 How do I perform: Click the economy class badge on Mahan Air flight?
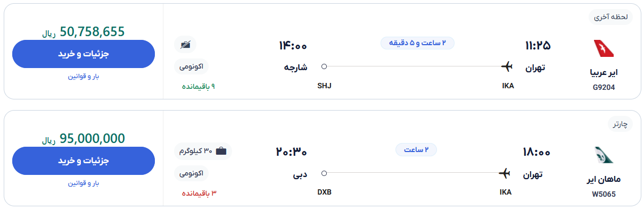[x=192, y=173]
